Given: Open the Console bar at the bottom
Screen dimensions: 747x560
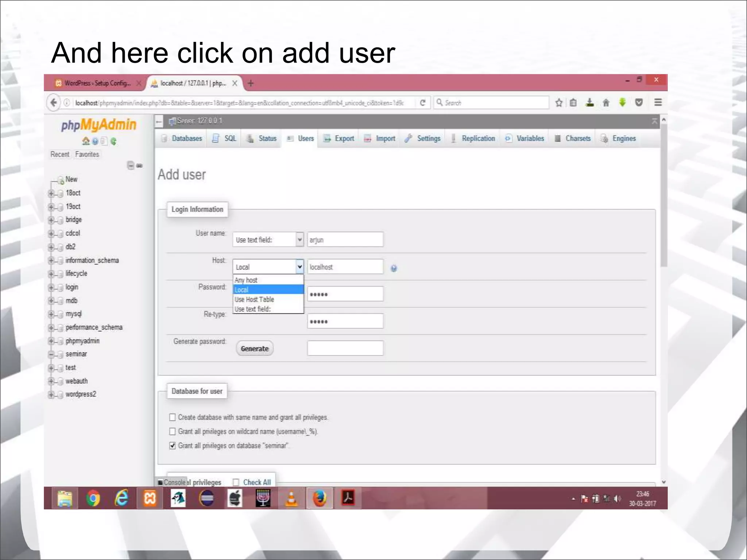Looking at the screenshot, I should point(172,482).
